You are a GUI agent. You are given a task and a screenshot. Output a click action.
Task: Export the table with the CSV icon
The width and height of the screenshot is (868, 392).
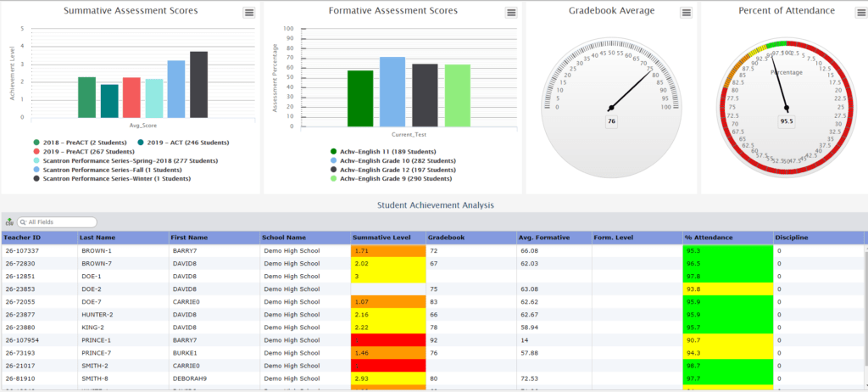pyautogui.click(x=8, y=222)
